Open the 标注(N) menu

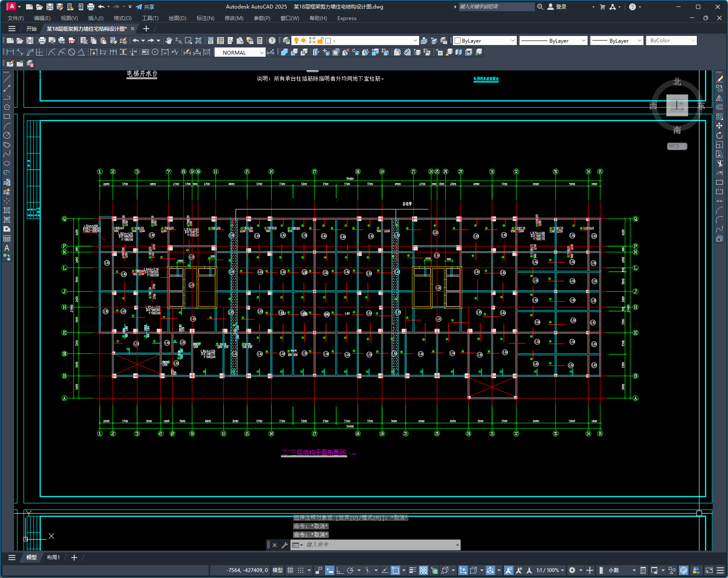pyautogui.click(x=205, y=18)
